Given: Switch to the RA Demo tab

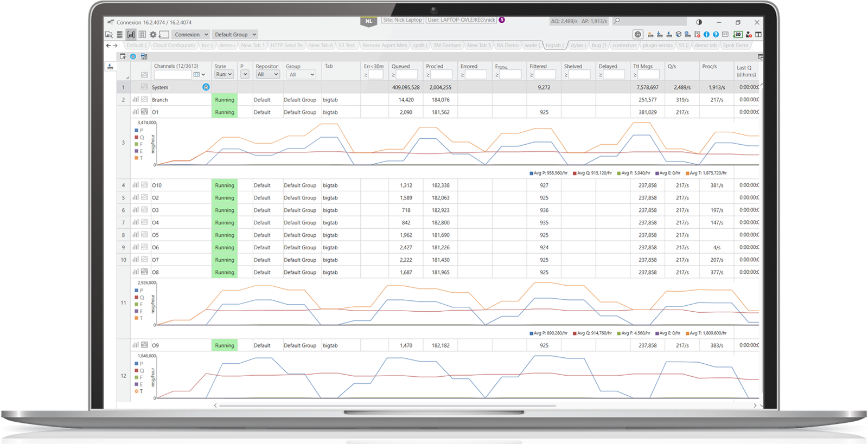Looking at the screenshot, I should tap(507, 46).
